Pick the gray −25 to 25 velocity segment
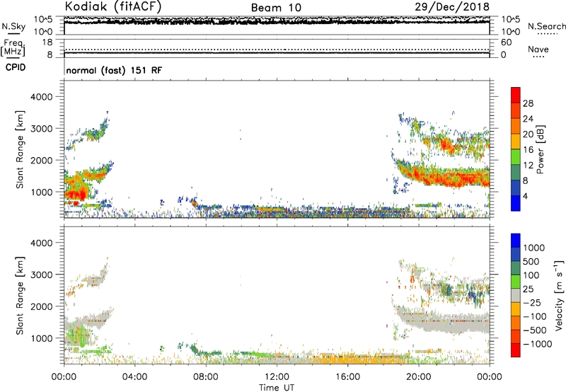 [516, 295]
